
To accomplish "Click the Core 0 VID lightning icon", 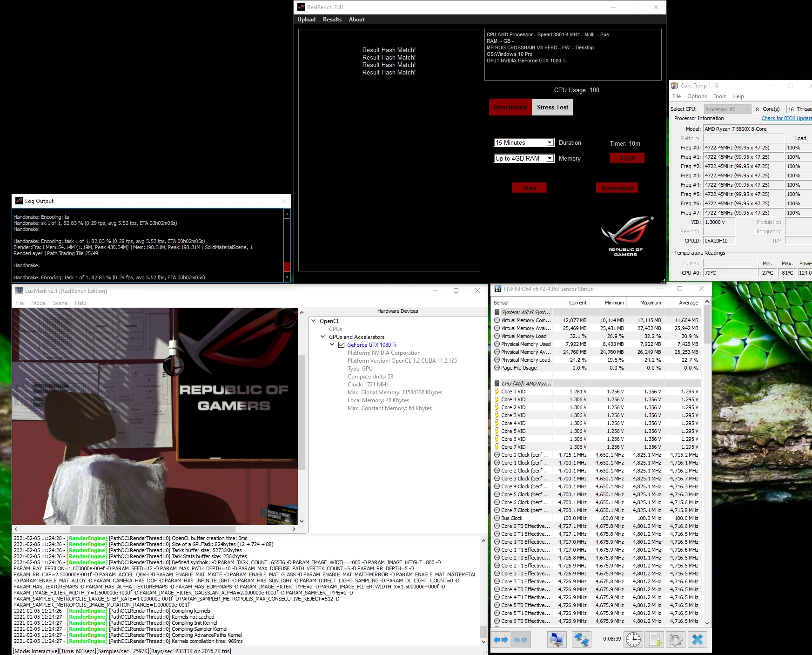I will click(x=497, y=392).
